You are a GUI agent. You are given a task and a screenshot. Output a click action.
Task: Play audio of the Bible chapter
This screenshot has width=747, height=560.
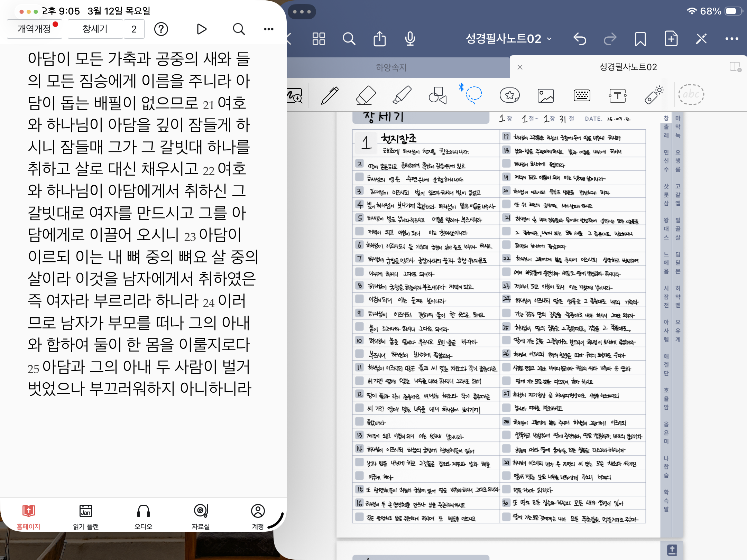point(202,29)
